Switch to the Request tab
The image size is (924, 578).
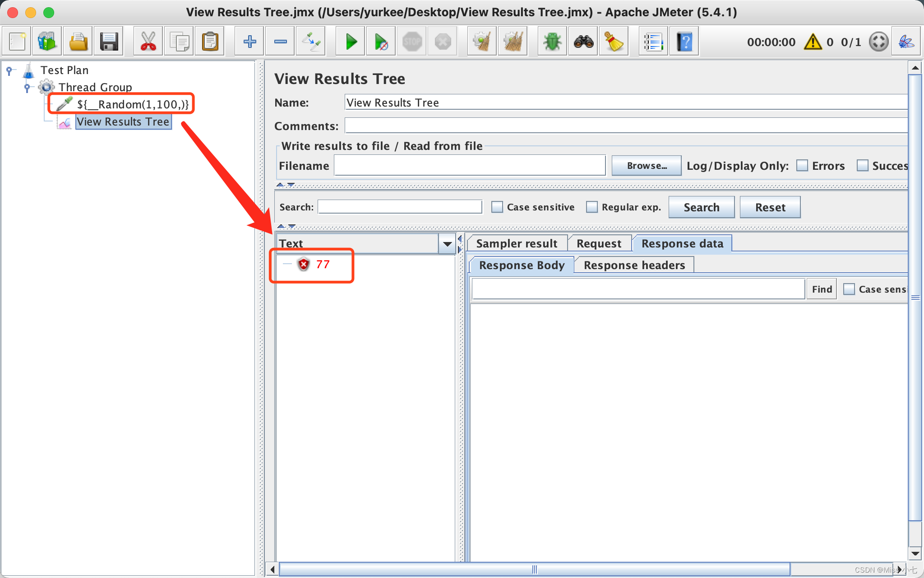(x=599, y=243)
